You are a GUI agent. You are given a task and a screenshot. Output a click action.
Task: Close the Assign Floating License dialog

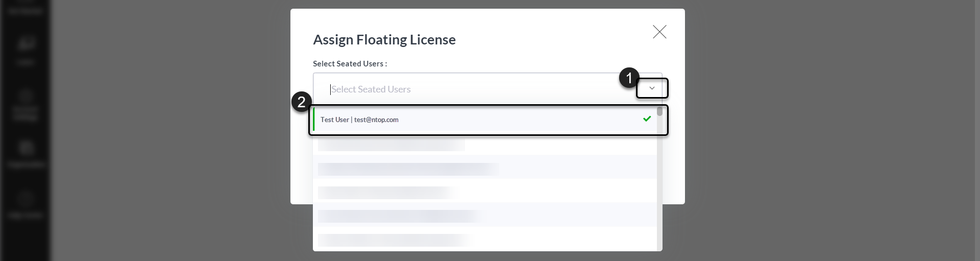tap(659, 32)
